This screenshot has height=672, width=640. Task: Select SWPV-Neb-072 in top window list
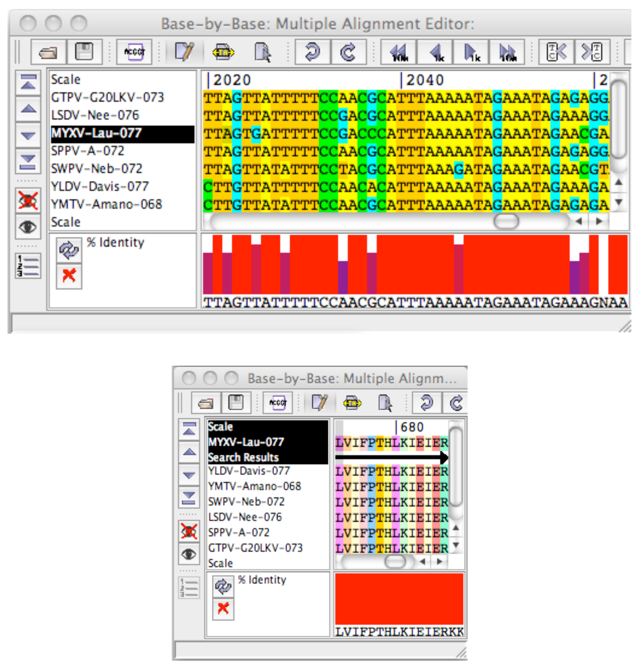[97, 169]
